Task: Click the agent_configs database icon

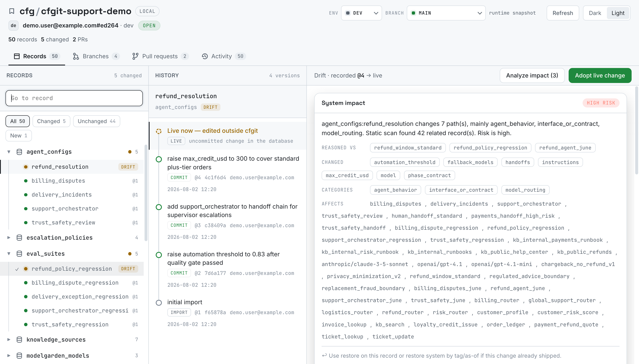Action: pyautogui.click(x=19, y=152)
